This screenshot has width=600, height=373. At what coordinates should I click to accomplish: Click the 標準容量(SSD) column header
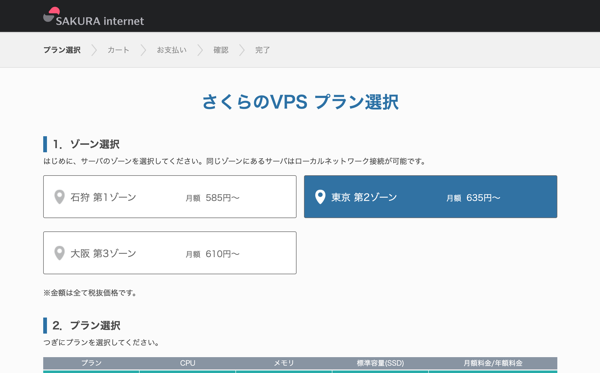click(380, 363)
